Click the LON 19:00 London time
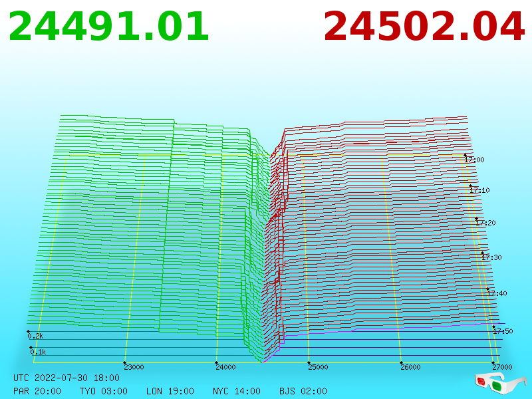 (x=170, y=391)
